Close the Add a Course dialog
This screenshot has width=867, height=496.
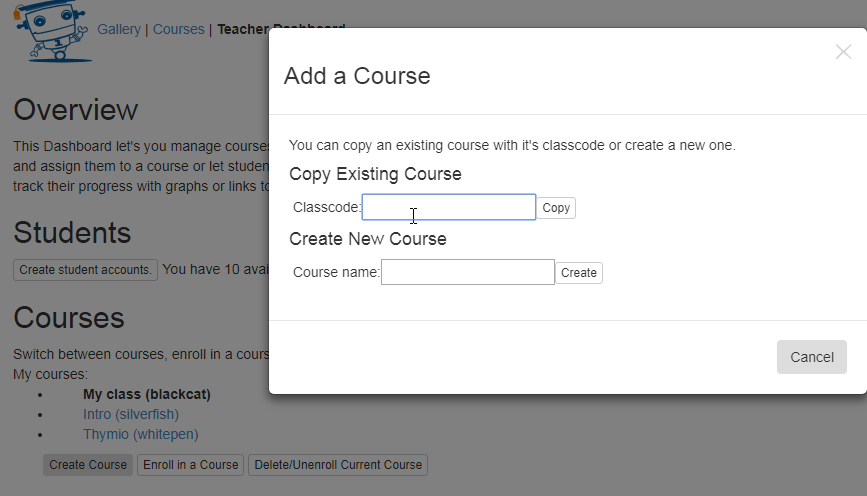(x=843, y=52)
